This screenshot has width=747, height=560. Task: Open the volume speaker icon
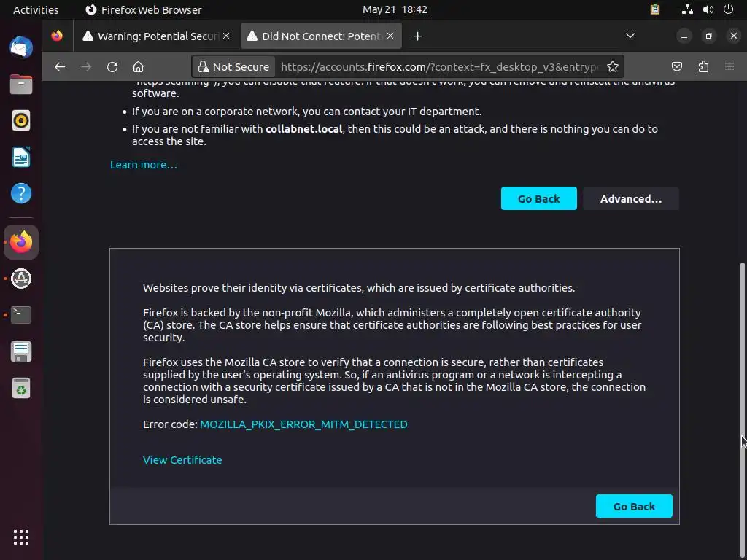coord(708,9)
